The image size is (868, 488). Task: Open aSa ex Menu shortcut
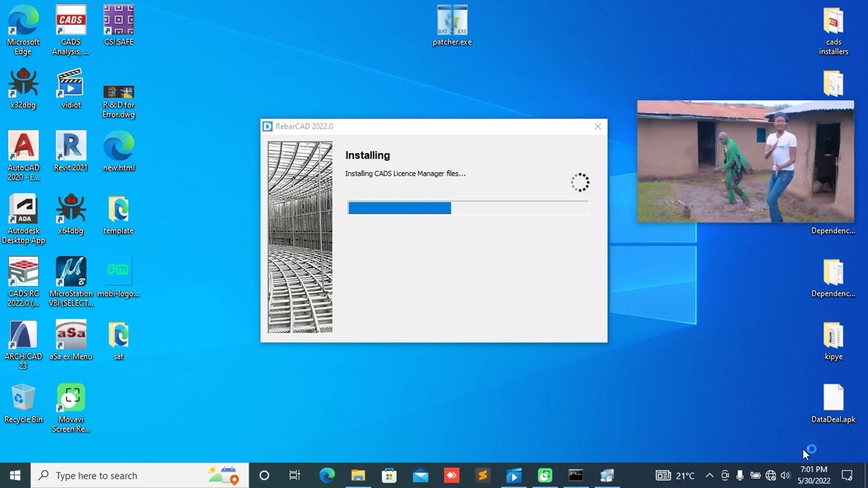tap(71, 340)
